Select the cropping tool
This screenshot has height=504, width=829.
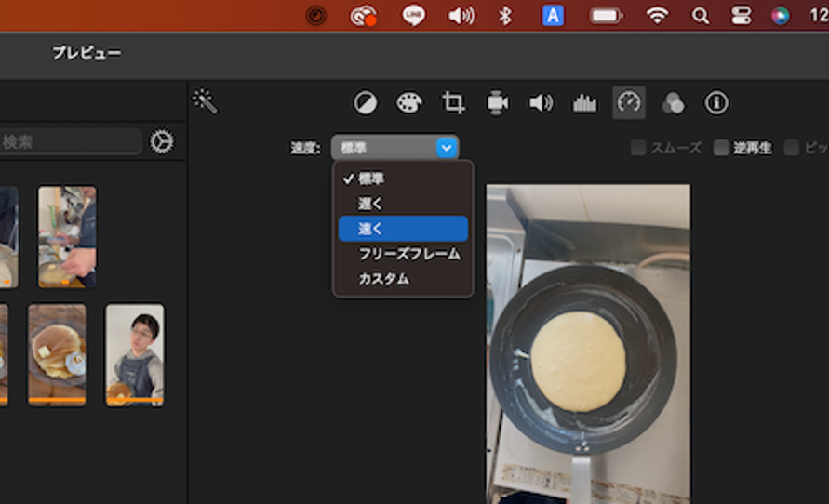[x=453, y=103]
